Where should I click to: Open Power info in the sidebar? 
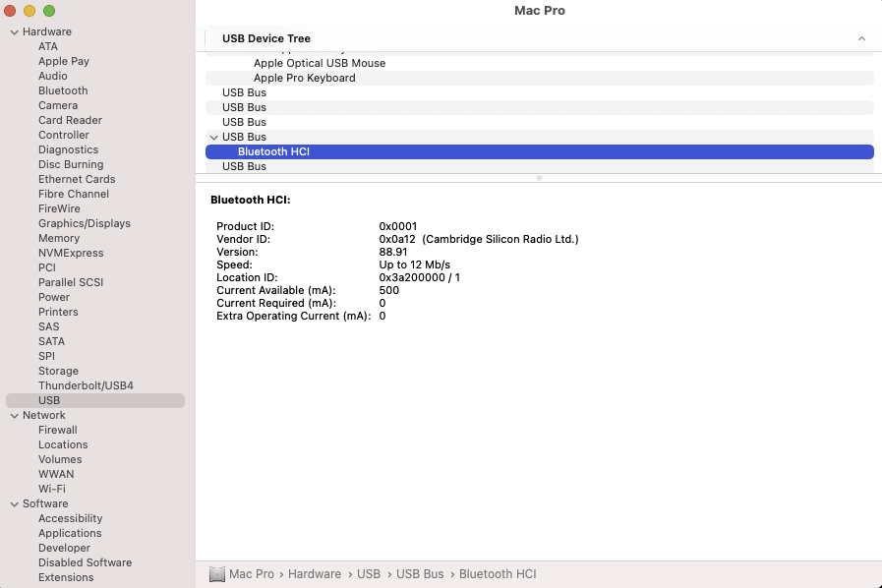pyautogui.click(x=54, y=297)
